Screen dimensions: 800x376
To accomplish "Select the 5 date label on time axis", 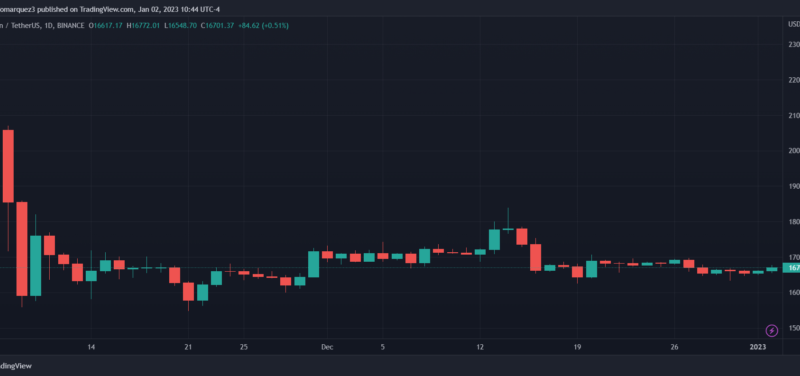I will (383, 347).
